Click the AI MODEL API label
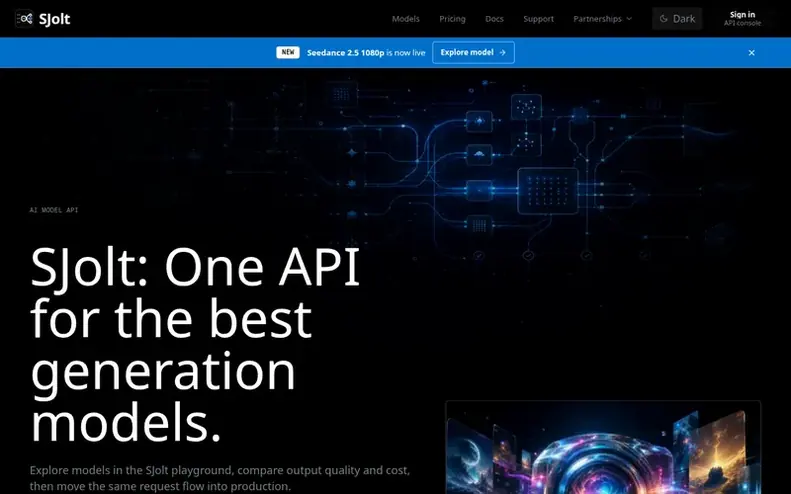 point(54,210)
